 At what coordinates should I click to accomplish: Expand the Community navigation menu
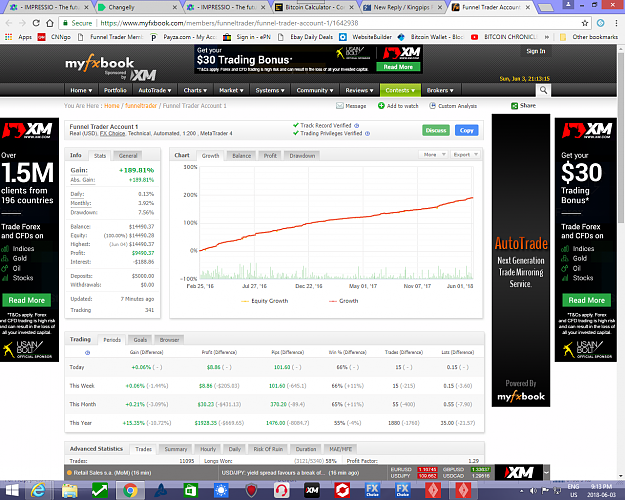tap(314, 90)
